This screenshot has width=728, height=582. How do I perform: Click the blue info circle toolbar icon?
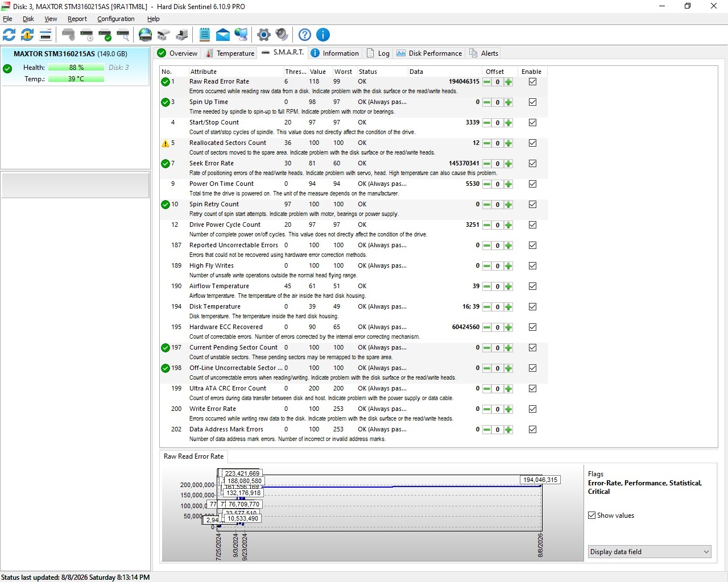323,35
